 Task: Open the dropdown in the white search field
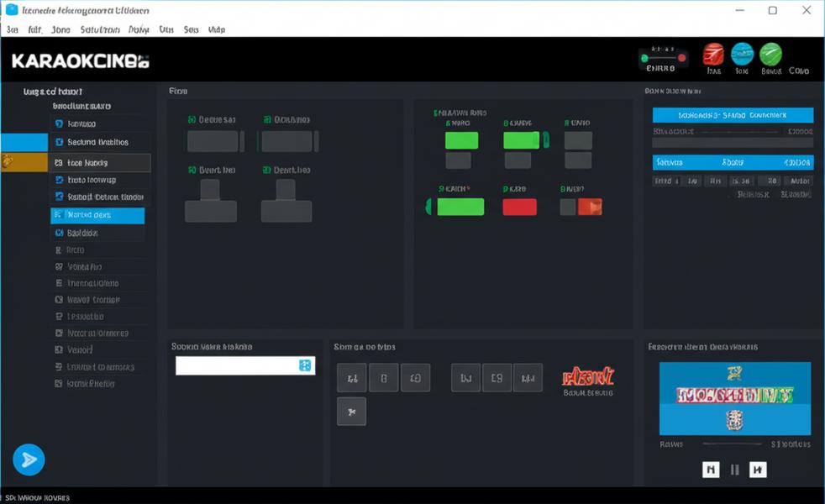pos(305,365)
